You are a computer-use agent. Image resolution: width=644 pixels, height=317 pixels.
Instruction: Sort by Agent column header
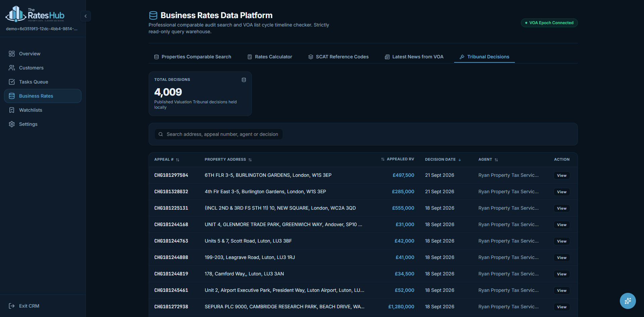(x=488, y=160)
